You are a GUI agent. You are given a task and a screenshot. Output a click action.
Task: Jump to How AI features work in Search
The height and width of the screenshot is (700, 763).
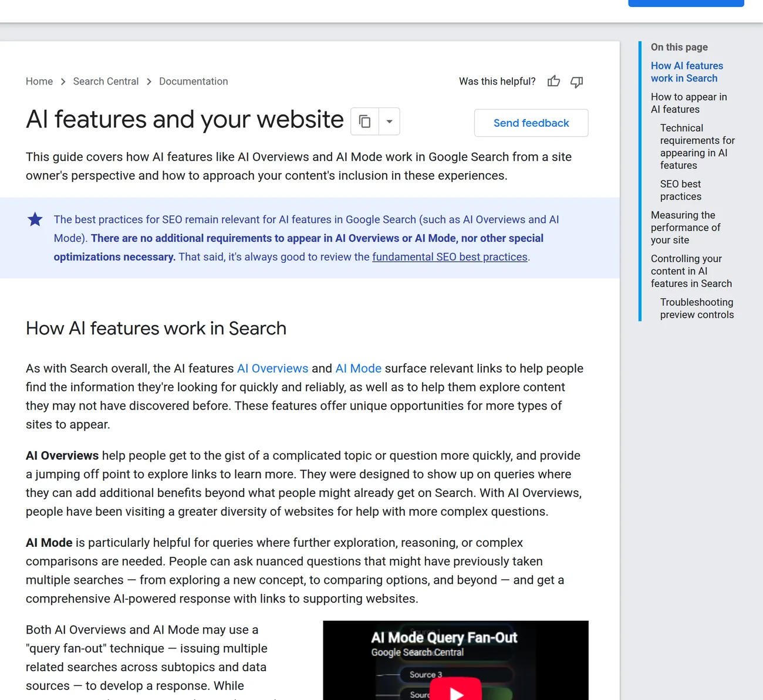point(687,72)
